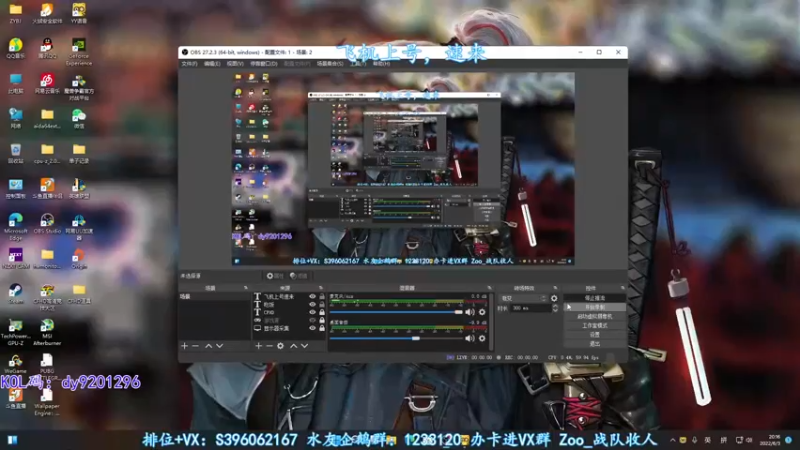Click 启动虚拟摄像机 button
This screenshot has width=800, height=450.
594,316
